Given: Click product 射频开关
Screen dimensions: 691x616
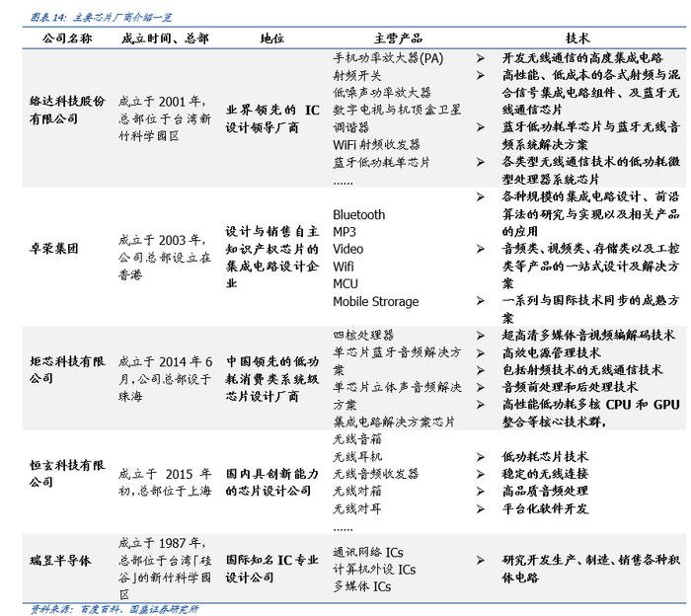Looking at the screenshot, I should click(x=357, y=75).
